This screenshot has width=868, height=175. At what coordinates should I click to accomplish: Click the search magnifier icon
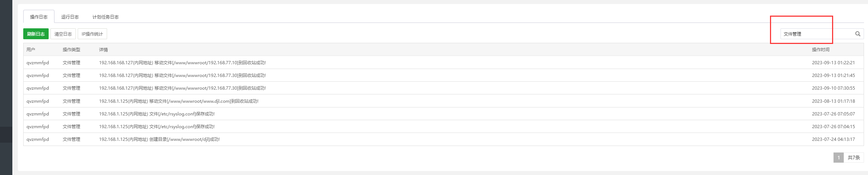tap(857, 34)
